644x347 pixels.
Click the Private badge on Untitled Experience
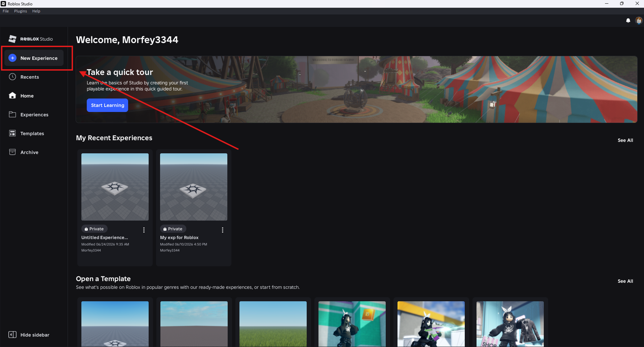(x=94, y=229)
